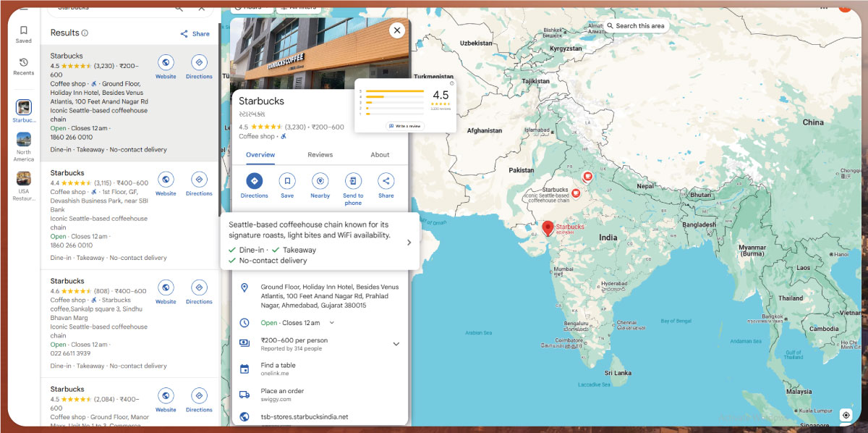
Task: Click the Search this area button on map
Action: (635, 26)
